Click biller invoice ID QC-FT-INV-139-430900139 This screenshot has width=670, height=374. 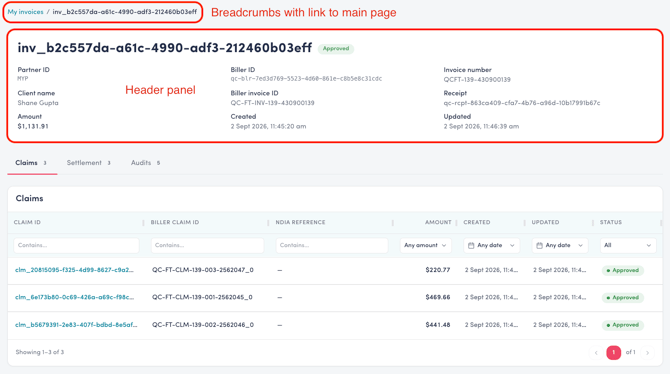click(272, 103)
